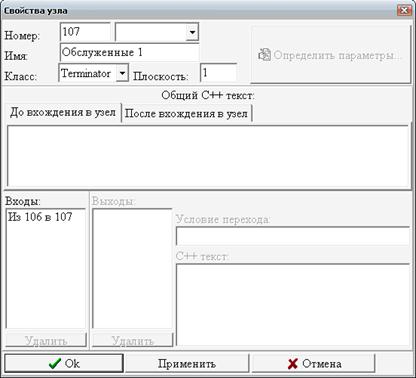
Task: Click the Отмена button
Action: click(x=314, y=363)
